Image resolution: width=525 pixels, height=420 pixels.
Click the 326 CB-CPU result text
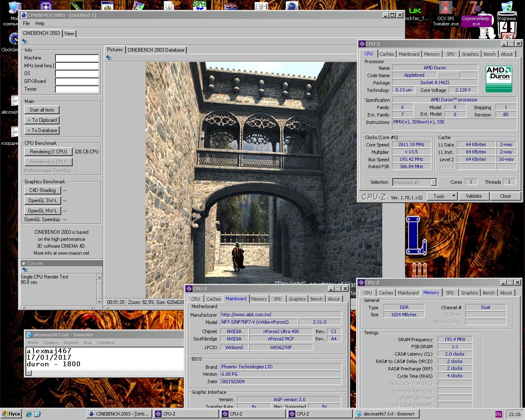[87, 152]
